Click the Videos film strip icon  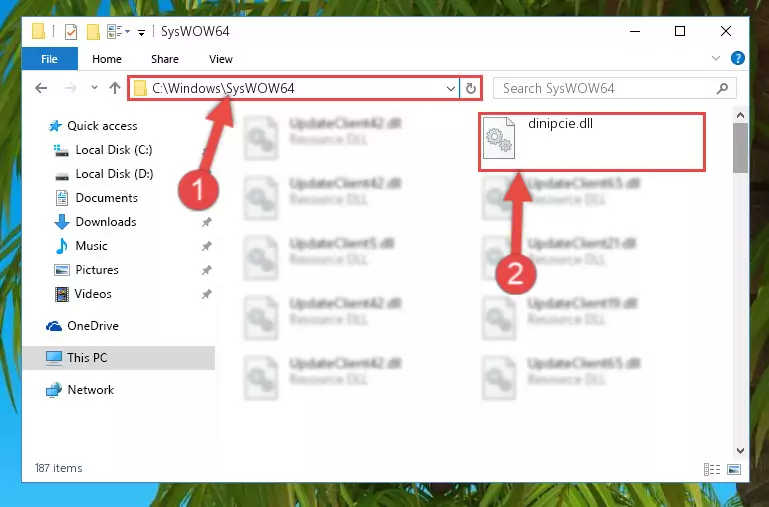pos(62,295)
